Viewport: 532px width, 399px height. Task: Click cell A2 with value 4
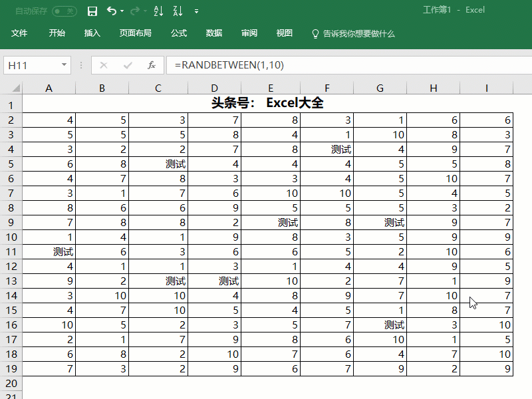[49, 120]
